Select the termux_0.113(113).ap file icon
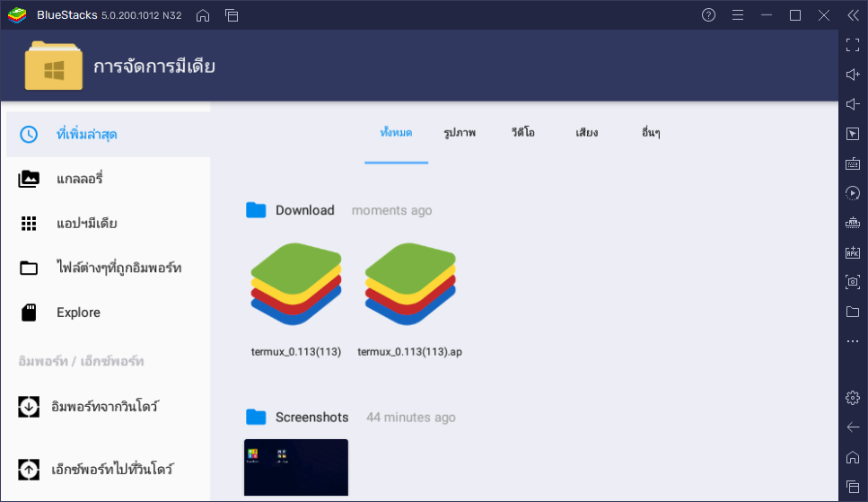The height and width of the screenshot is (502, 868). click(410, 284)
